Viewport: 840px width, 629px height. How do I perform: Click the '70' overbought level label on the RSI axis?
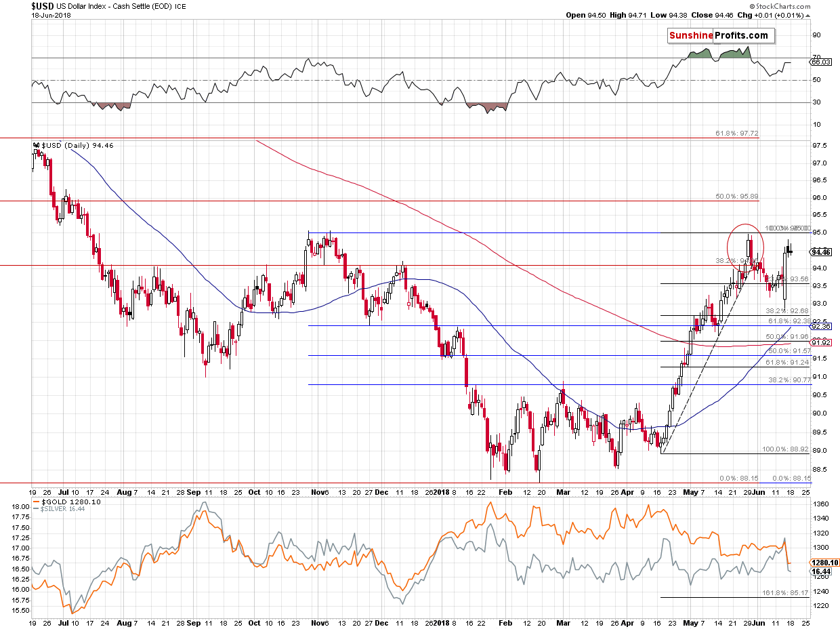coord(816,58)
